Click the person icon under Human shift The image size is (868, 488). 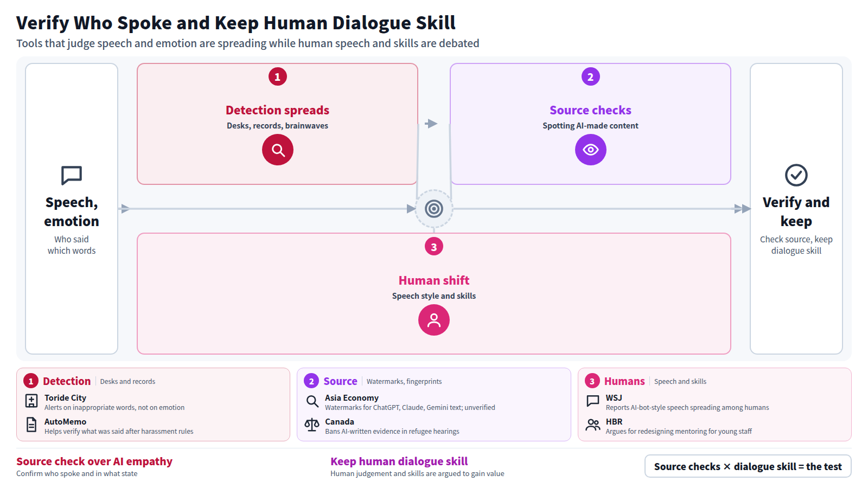(x=434, y=320)
